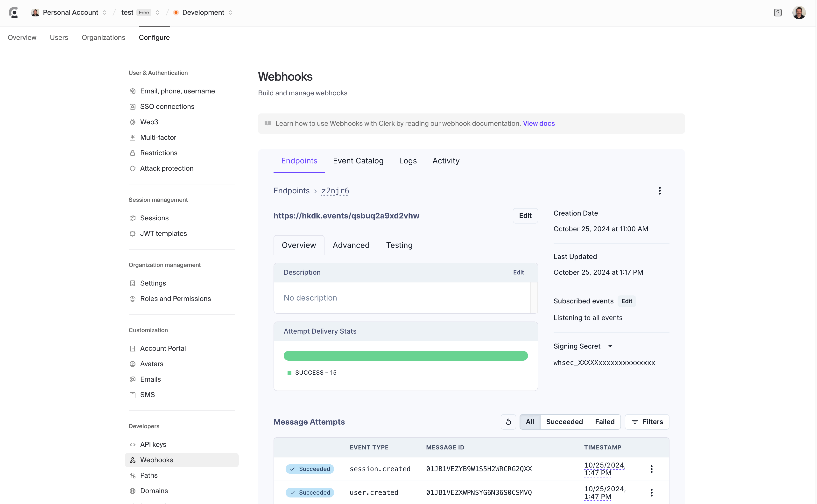Expand the Signing Secret dropdown arrow

pos(610,346)
